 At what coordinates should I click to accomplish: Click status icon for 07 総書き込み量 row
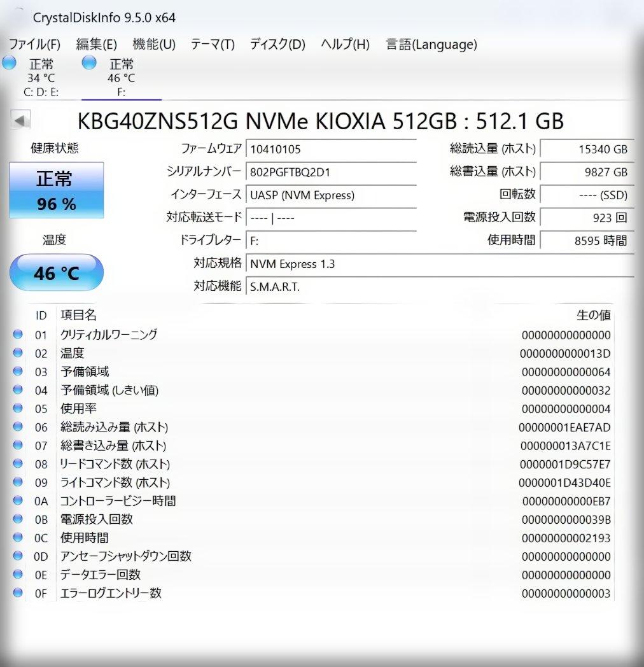tap(18, 445)
